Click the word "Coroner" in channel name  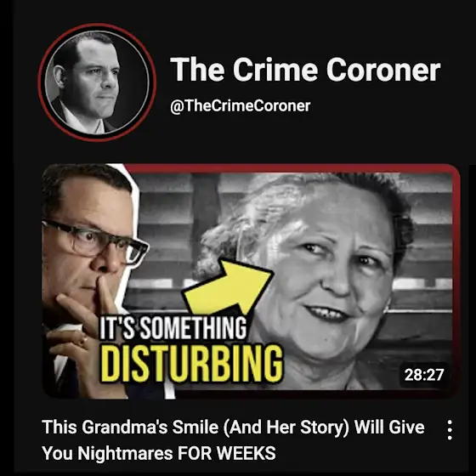coord(383,70)
